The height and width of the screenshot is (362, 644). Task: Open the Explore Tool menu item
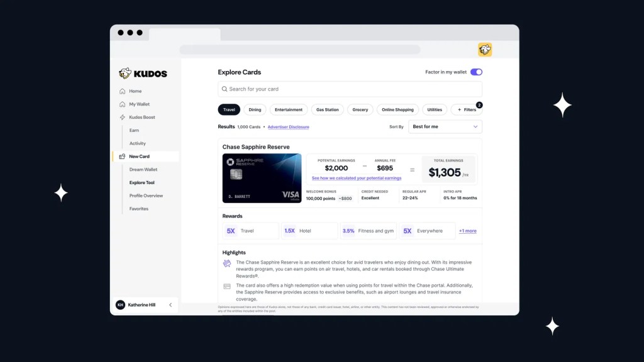(x=142, y=183)
